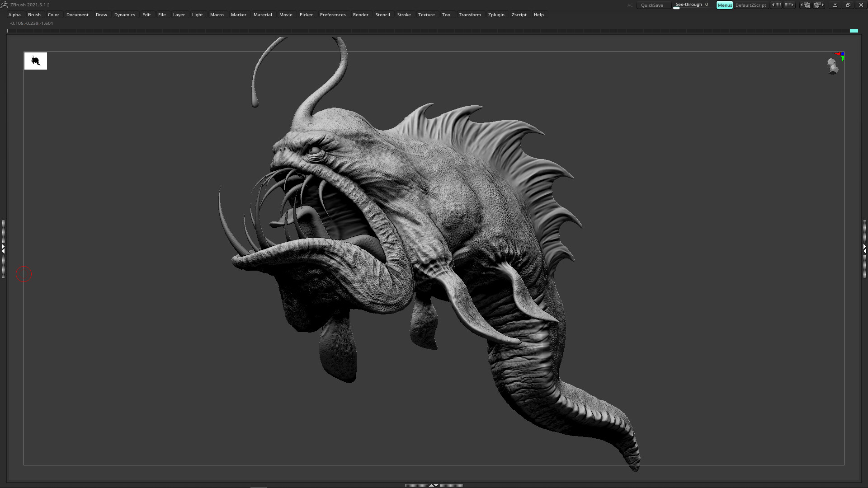
Task: Click the active brush preview thumbnail
Action: 35,61
